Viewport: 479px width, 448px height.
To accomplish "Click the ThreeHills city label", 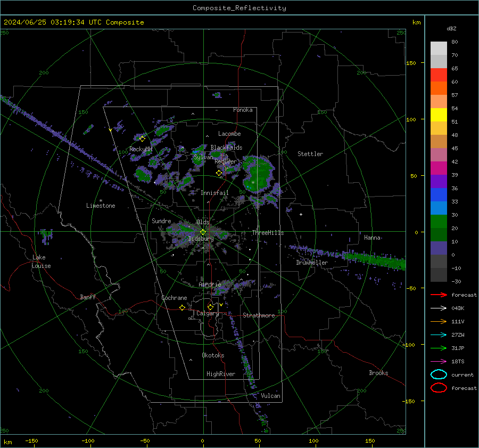I will click(x=268, y=233).
